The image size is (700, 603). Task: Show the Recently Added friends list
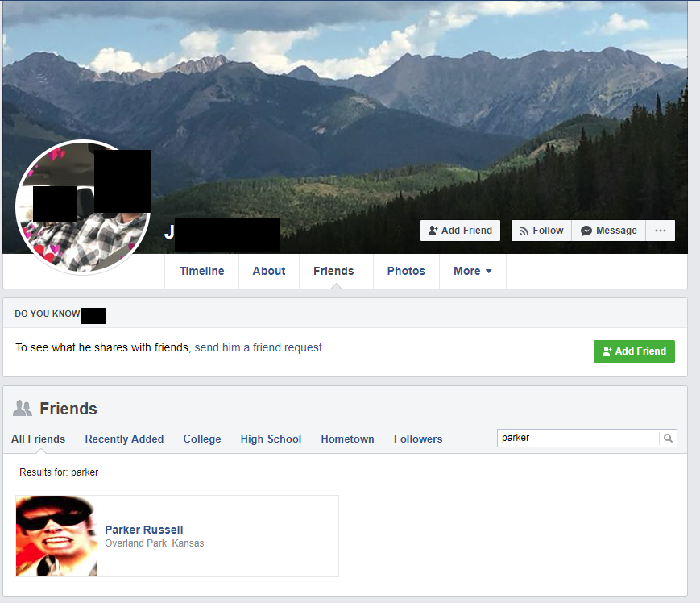pos(124,439)
